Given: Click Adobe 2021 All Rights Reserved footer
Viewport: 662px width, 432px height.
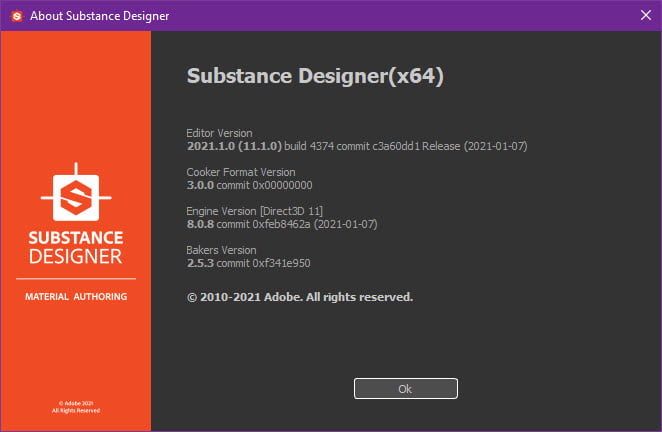Looking at the screenshot, I should 76,407.
